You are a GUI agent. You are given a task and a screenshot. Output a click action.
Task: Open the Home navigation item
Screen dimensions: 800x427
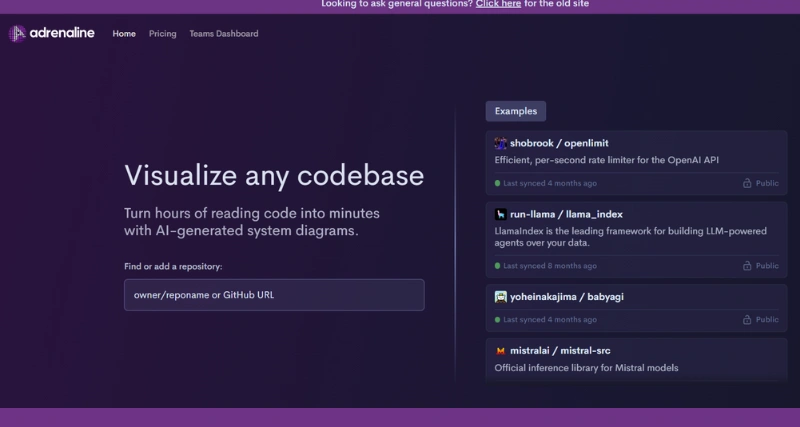124,34
